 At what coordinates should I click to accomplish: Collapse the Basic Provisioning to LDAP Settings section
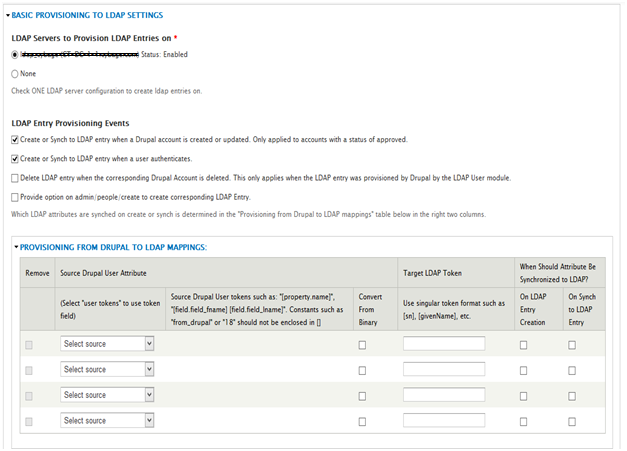86,16
